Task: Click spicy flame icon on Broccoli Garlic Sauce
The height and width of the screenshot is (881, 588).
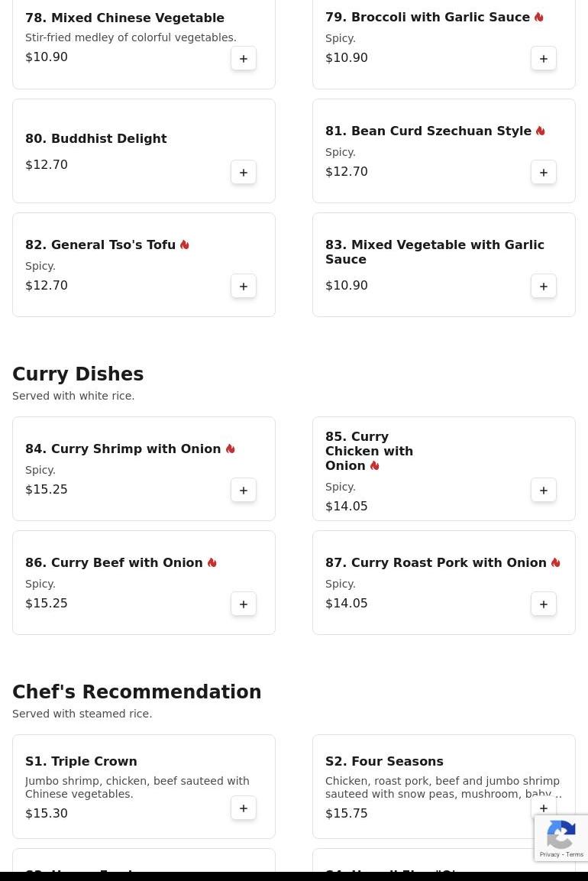Action: pos(539,17)
